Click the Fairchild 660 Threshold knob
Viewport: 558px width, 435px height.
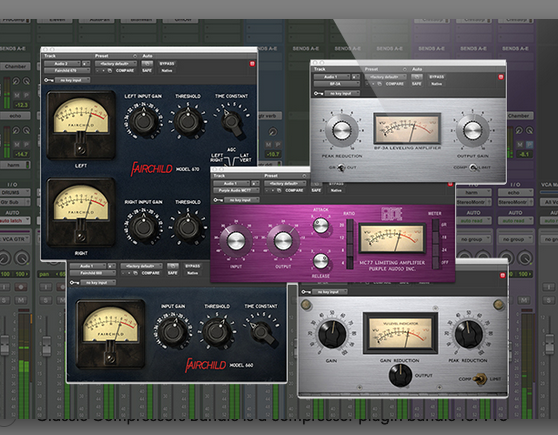click(217, 332)
